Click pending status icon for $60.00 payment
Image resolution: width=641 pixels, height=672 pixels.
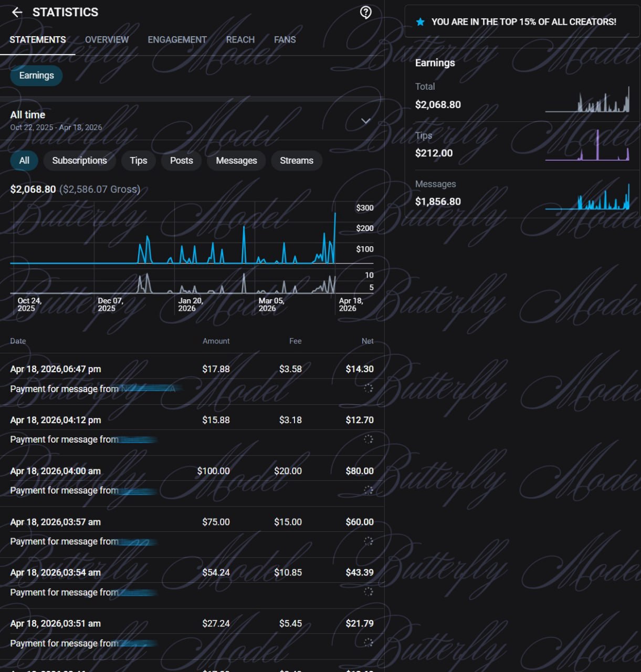coord(369,541)
